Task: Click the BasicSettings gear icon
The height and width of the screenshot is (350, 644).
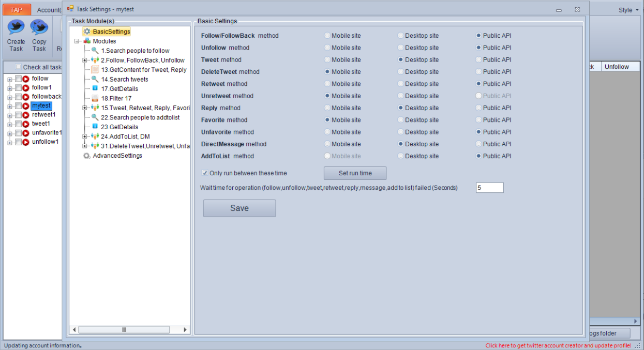Action: tap(87, 32)
